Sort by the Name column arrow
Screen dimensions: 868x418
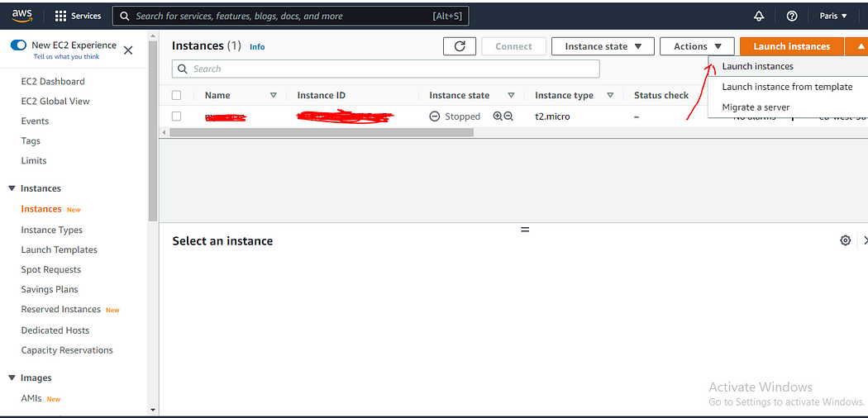[273, 95]
